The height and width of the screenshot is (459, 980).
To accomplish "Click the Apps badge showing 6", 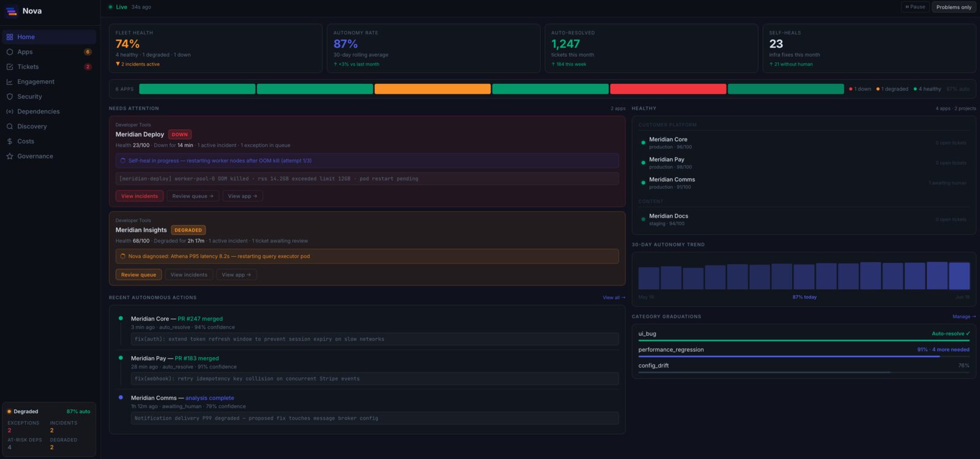I will (x=88, y=52).
